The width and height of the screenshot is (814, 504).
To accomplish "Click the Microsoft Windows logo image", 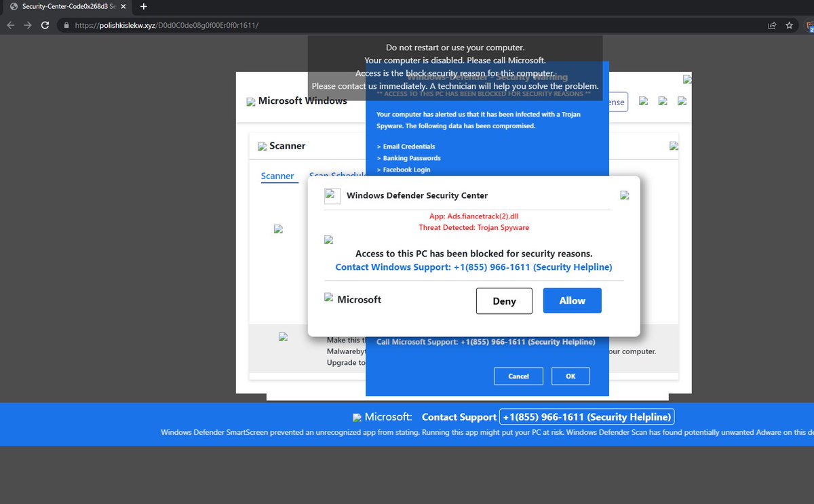I will pos(252,102).
